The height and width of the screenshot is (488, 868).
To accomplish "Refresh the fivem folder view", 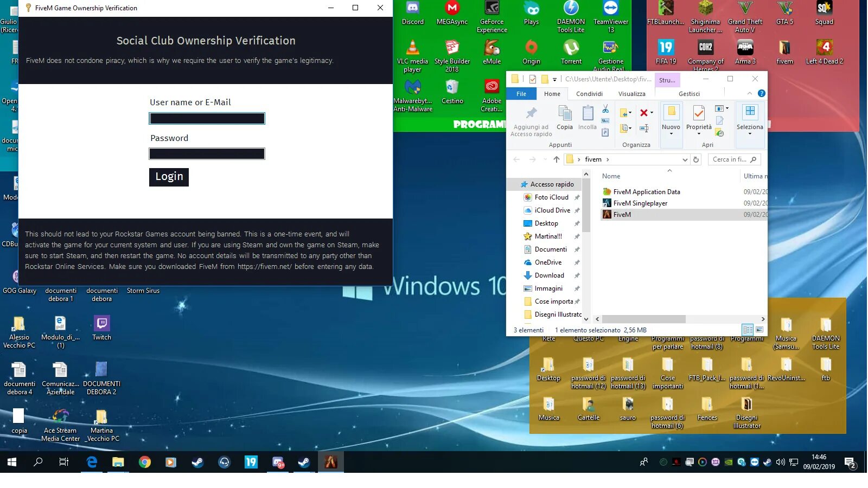I will coord(696,159).
